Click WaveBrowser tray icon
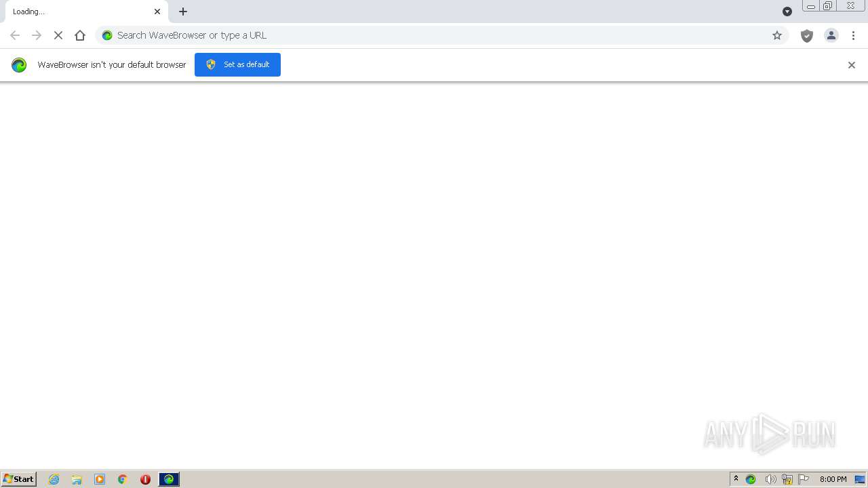The width and height of the screenshot is (868, 488). pyautogui.click(x=751, y=479)
